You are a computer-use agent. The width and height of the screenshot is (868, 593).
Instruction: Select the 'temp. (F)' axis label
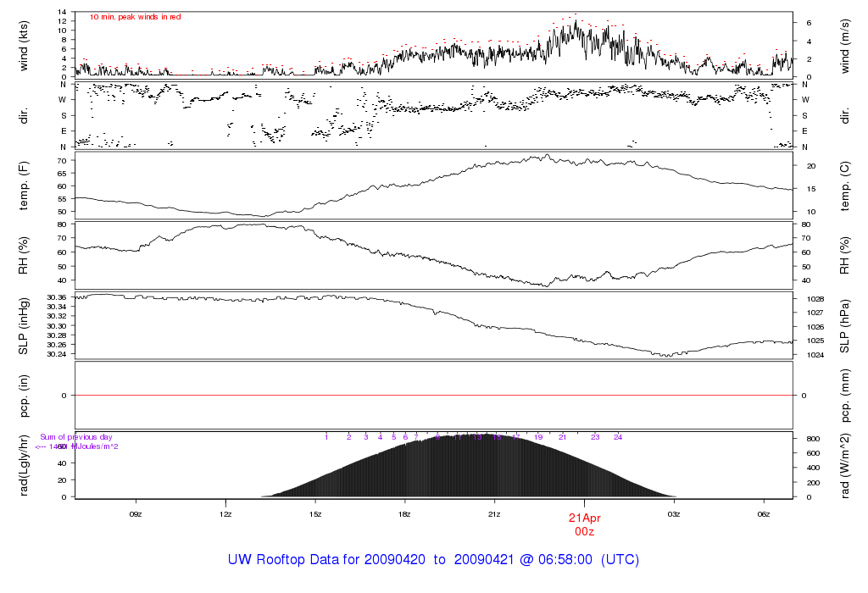click(x=23, y=186)
